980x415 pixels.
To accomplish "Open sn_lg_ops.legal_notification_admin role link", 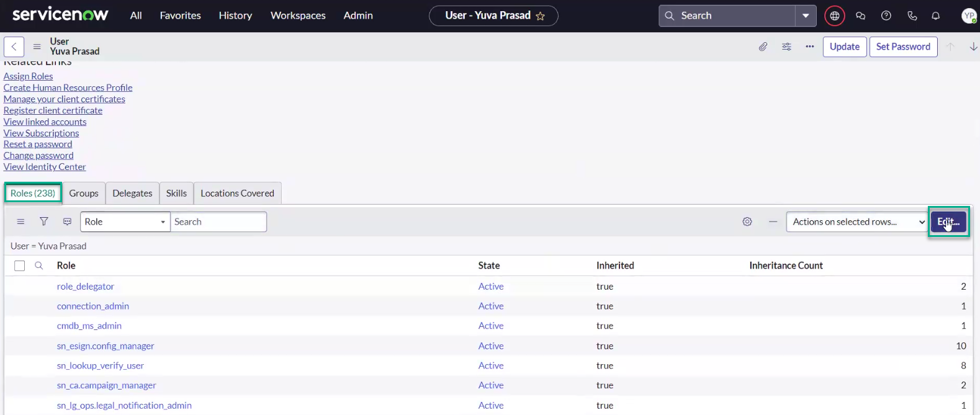I will click(124, 405).
